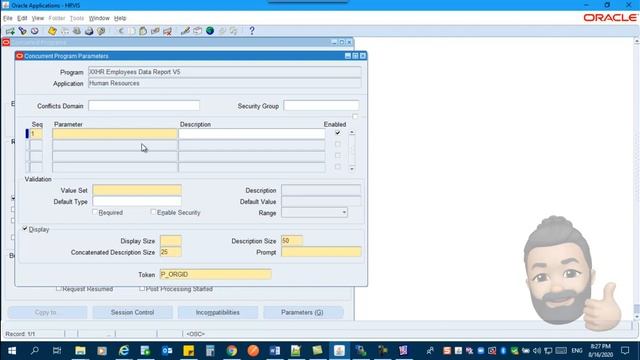Click the Display Size field

coord(171,241)
